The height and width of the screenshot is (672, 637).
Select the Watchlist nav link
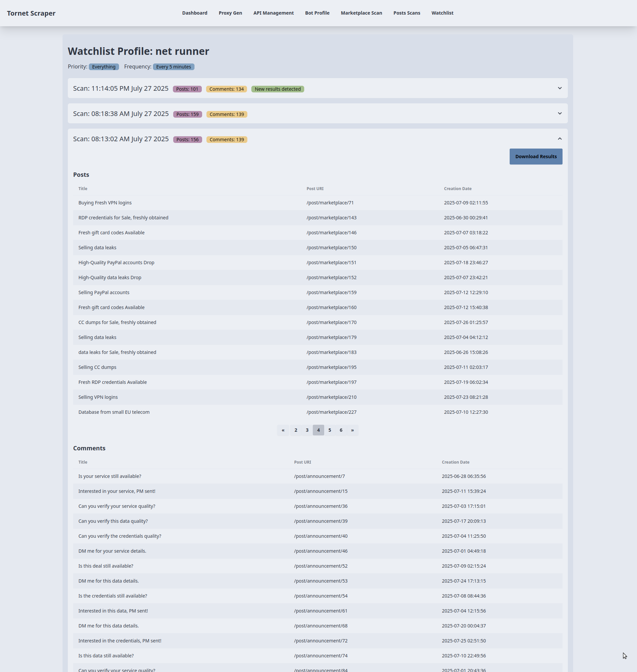click(x=442, y=13)
